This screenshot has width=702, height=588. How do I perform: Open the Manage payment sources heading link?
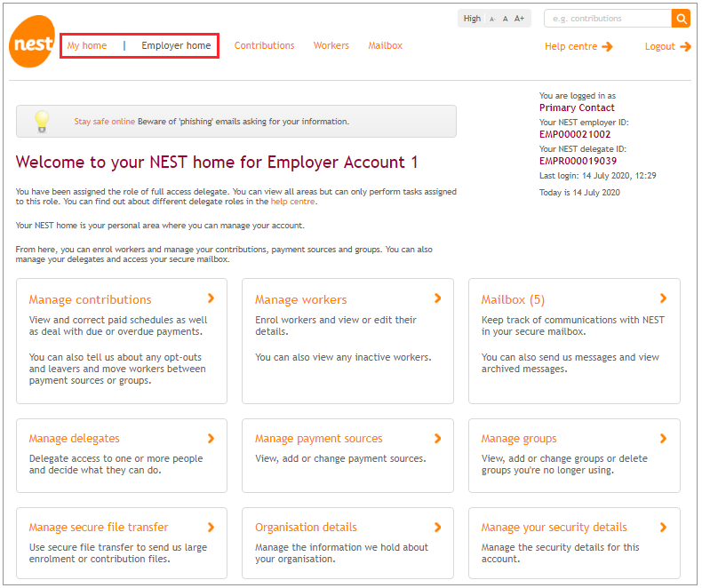pos(319,439)
